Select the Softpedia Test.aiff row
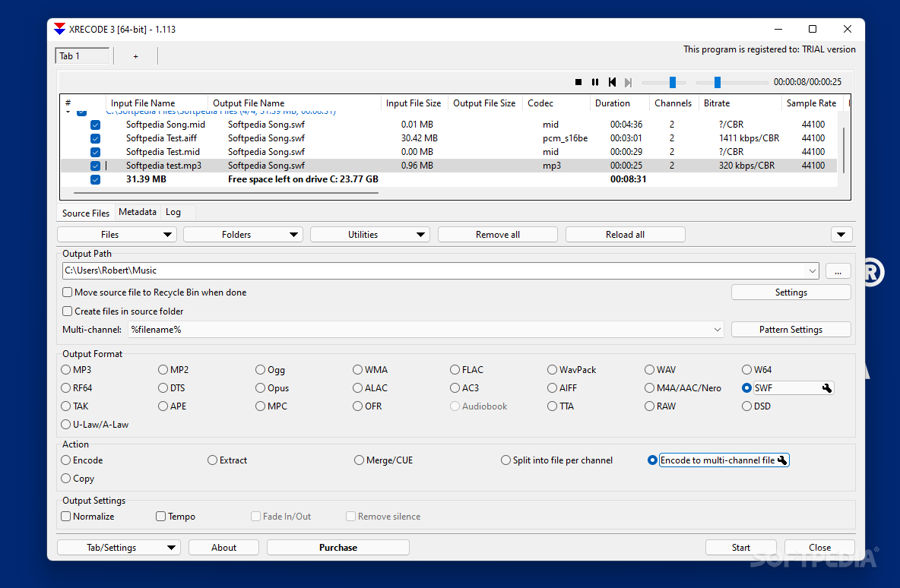This screenshot has width=900, height=588. coord(448,138)
